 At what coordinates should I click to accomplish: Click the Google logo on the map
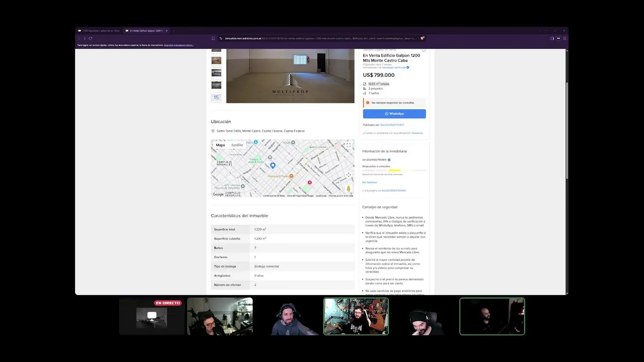coord(218,195)
